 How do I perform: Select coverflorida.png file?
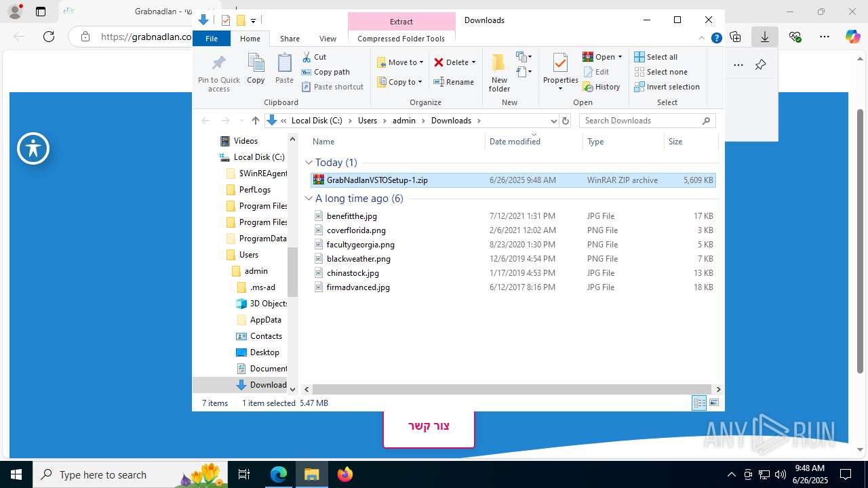pos(513,230)
